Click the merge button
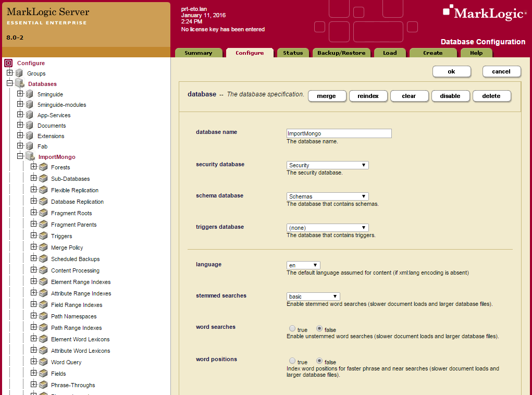 tap(327, 96)
